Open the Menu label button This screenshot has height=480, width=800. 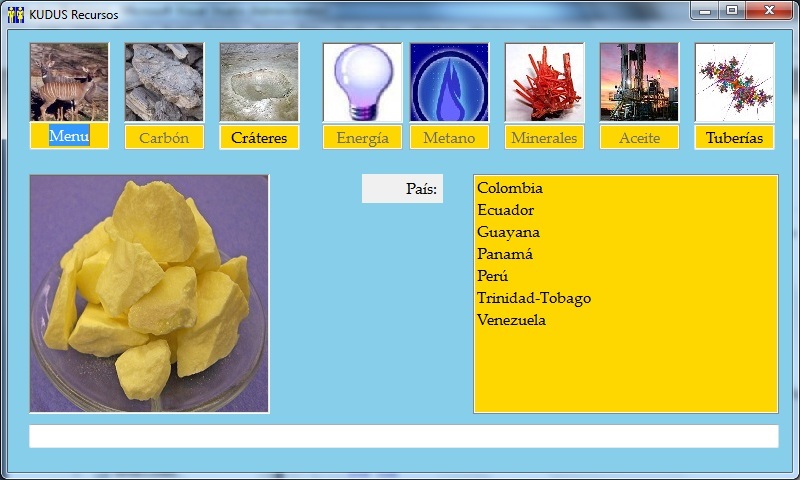pyautogui.click(x=69, y=137)
